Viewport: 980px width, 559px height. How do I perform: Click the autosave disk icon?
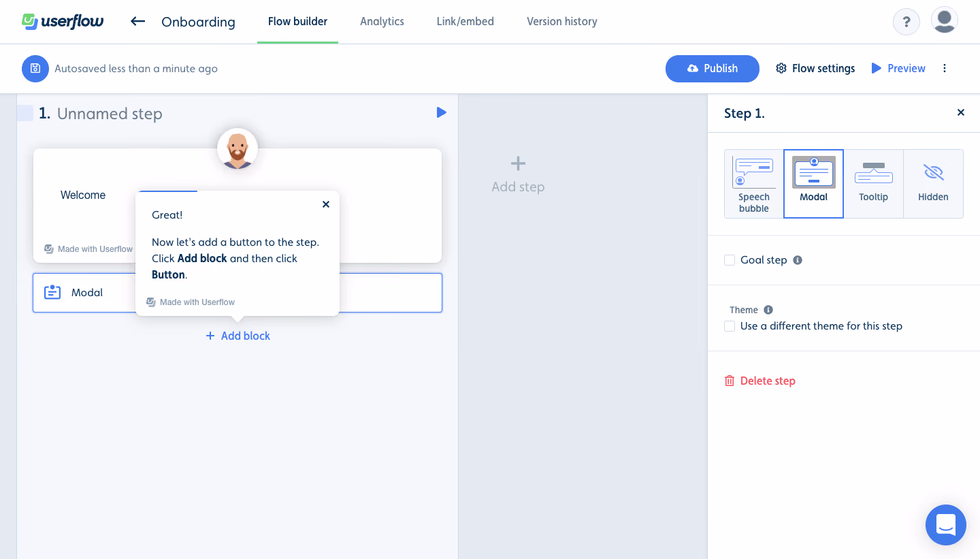[x=35, y=68]
